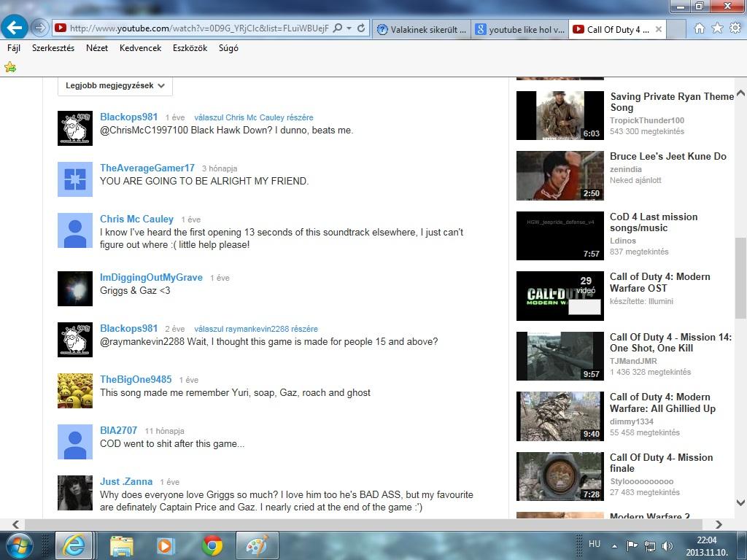The image size is (747, 560).
Task: Click the search magnifier in address bar
Action: 338,28
